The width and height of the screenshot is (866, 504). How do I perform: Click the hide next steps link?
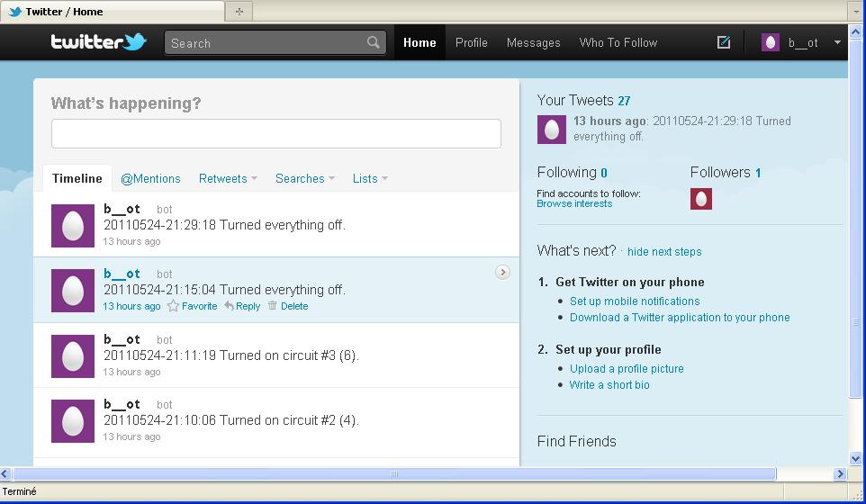click(664, 252)
